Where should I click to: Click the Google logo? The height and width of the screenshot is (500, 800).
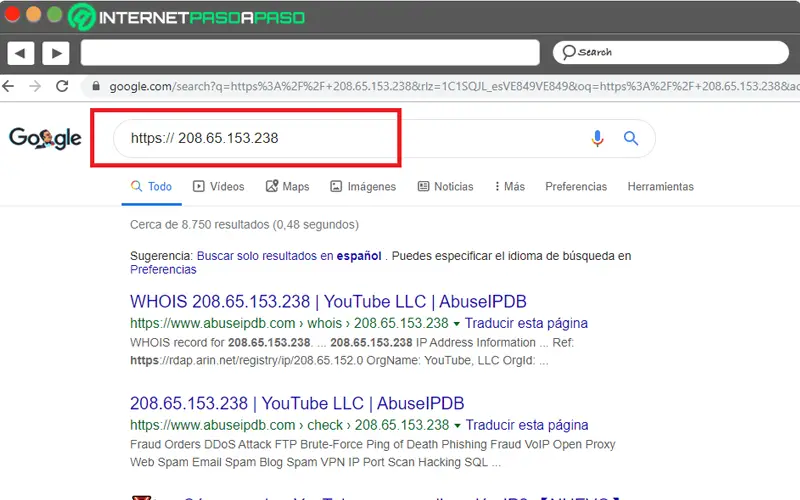click(x=45, y=138)
